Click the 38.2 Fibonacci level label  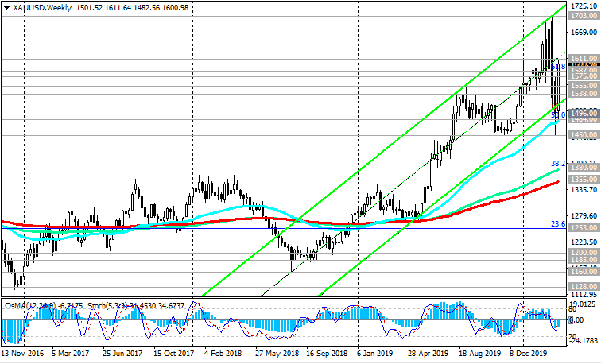click(x=557, y=162)
